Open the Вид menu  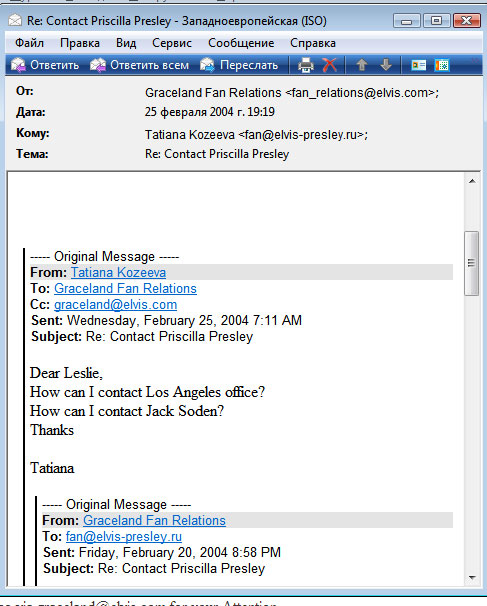pos(126,43)
